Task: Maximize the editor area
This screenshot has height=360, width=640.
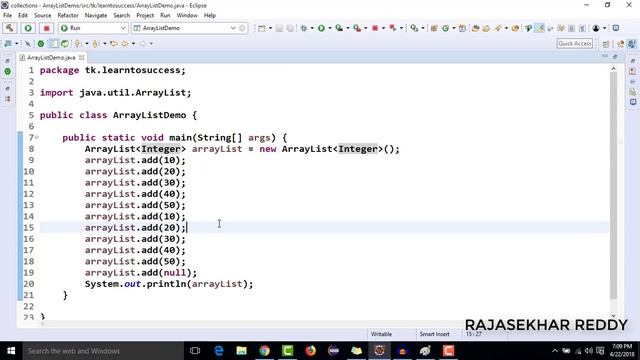Action: 615,56
